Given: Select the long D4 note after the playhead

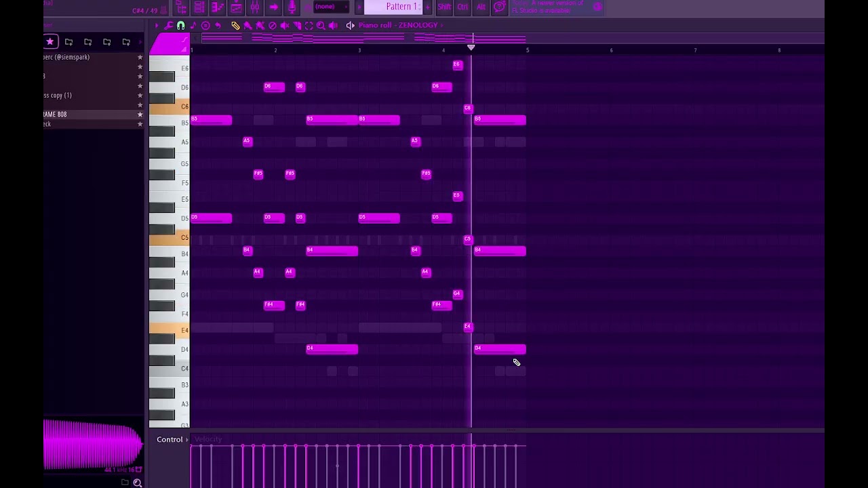Looking at the screenshot, I should (500, 349).
